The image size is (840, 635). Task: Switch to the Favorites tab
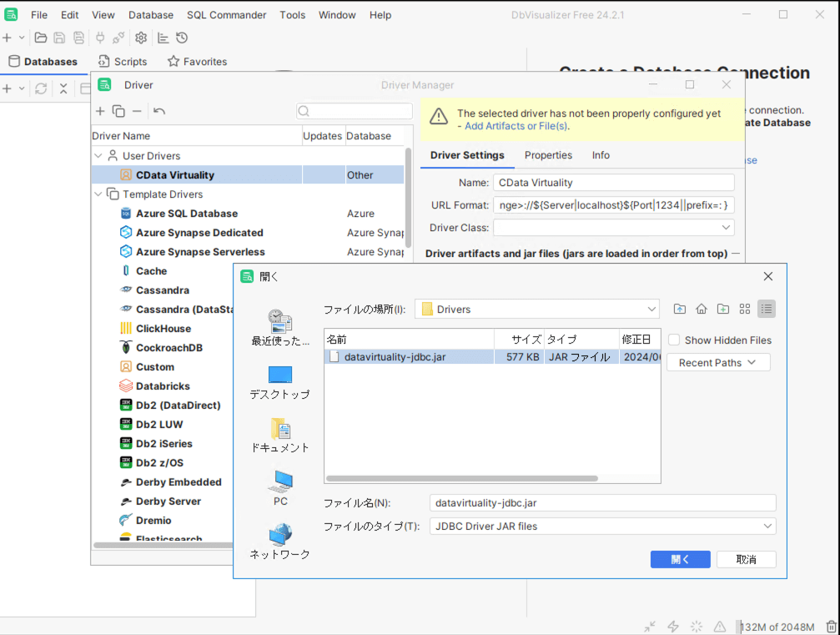click(197, 62)
